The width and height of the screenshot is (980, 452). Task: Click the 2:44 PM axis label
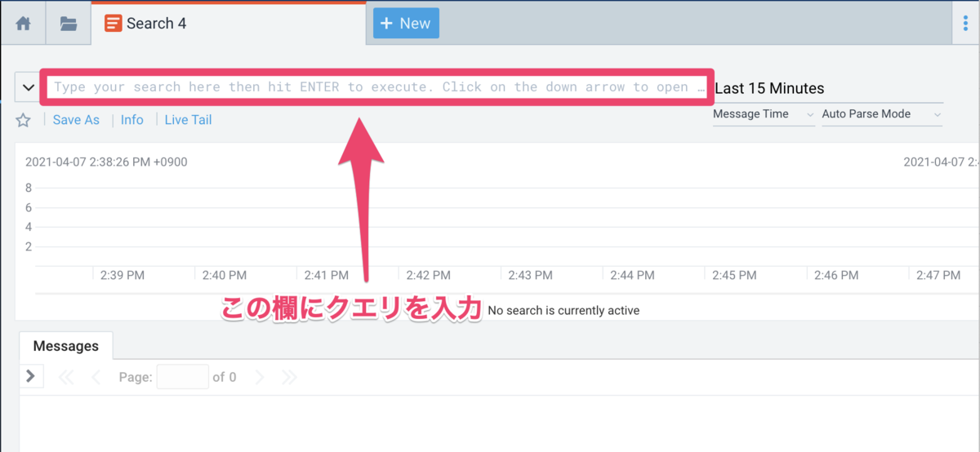tap(632, 276)
